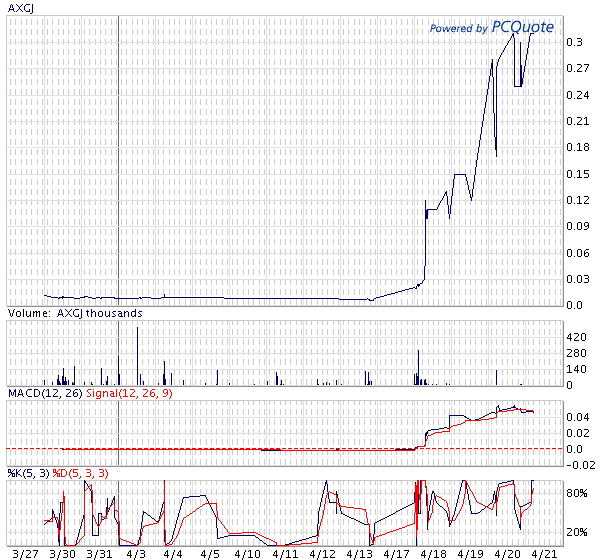Click the 0.09 price axis label

point(578,226)
